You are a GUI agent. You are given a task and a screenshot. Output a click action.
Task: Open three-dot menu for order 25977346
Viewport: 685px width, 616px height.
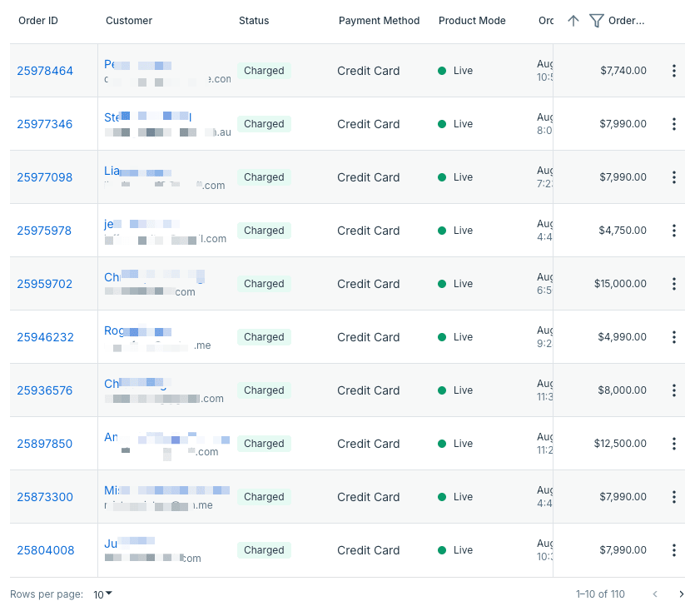[674, 124]
